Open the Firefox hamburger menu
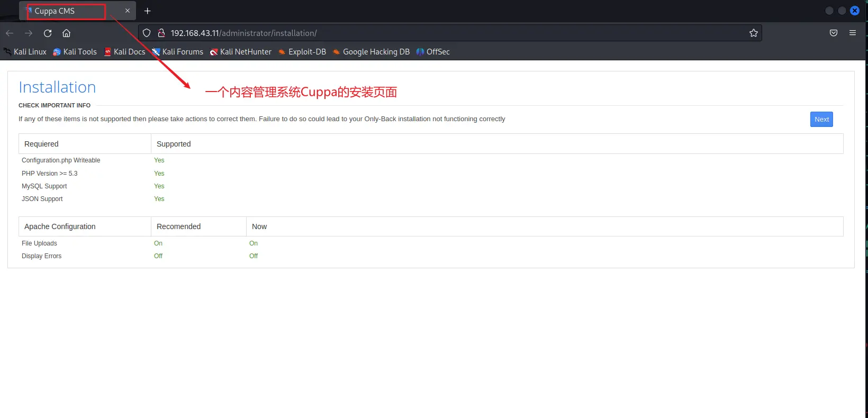The height and width of the screenshot is (418, 868). point(852,33)
